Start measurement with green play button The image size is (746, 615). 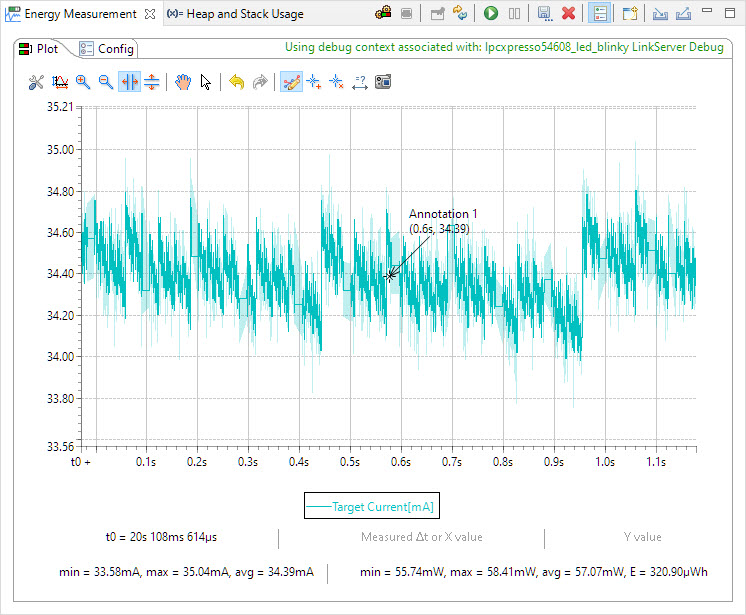(x=491, y=14)
